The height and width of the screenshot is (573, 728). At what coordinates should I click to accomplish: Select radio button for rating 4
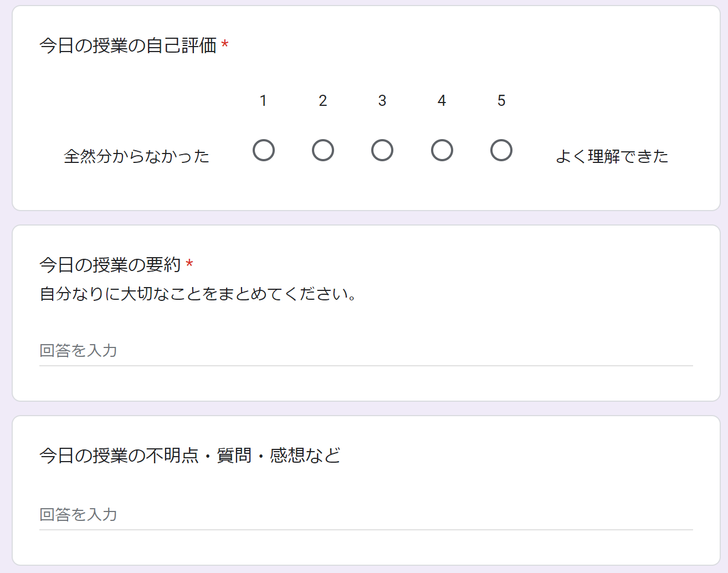point(442,150)
